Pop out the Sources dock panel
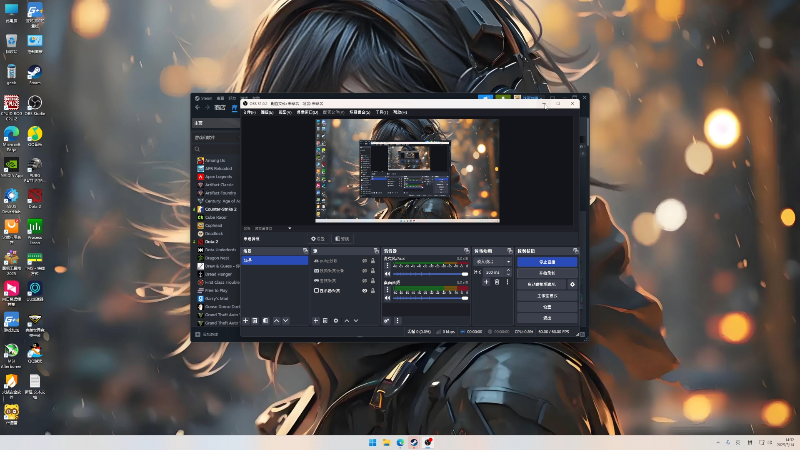Viewport: 800px width, 450px height. [x=376, y=251]
